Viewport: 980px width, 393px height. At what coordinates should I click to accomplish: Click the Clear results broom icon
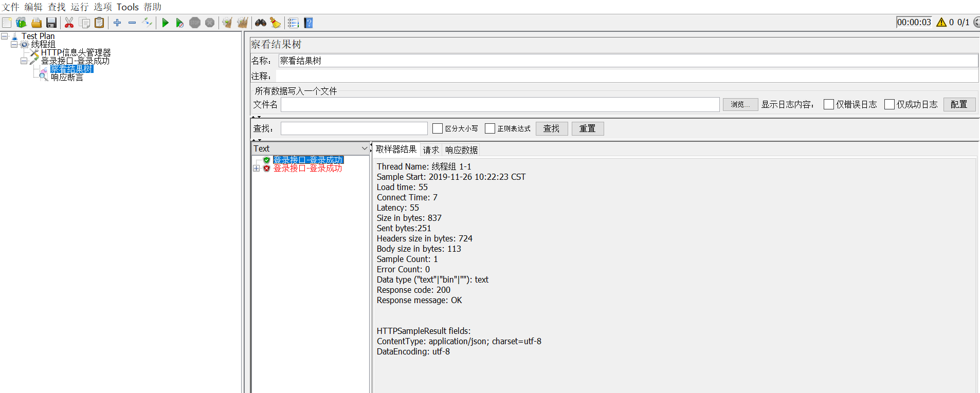[x=227, y=23]
